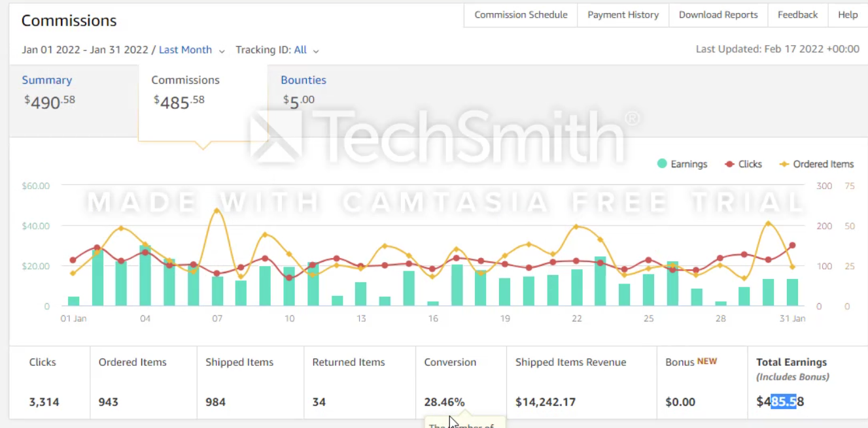Screen dimensions: 868x428
Task: Click the chevron beside Tracking ID All
Action: click(316, 51)
